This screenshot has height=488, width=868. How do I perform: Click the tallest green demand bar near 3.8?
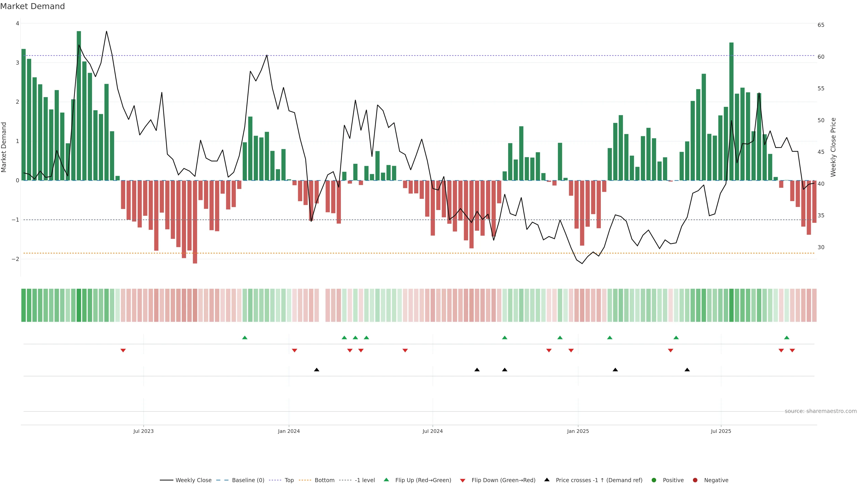(79, 101)
